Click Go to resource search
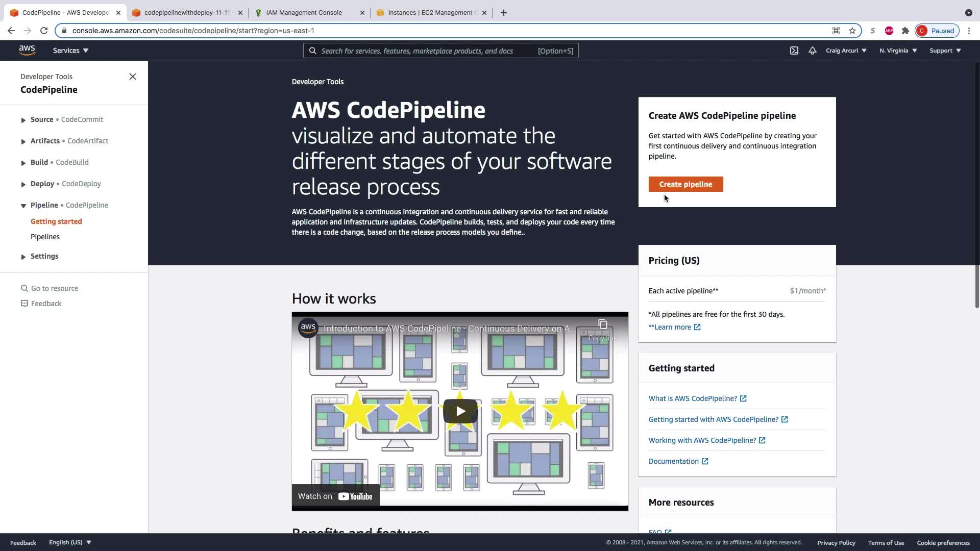 pos(54,288)
